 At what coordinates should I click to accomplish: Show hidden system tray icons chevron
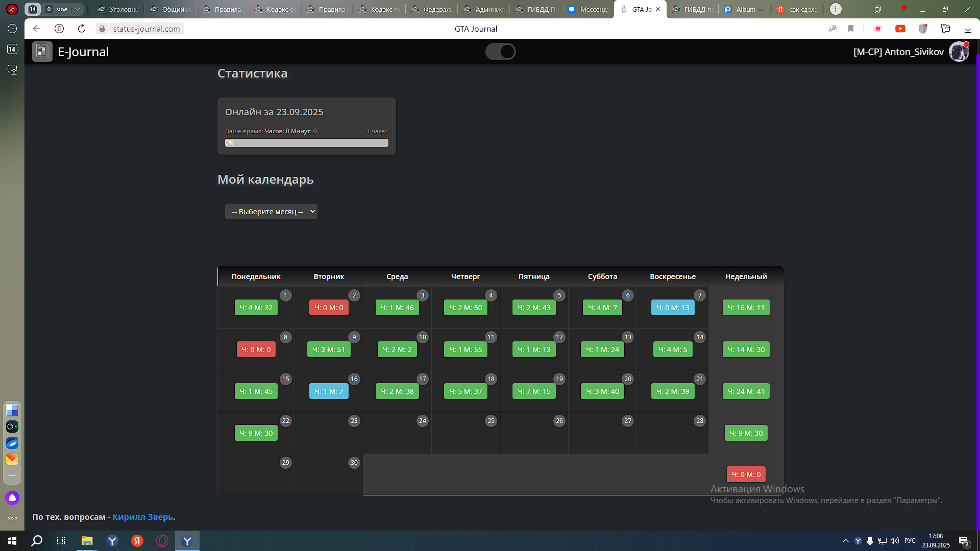845,541
